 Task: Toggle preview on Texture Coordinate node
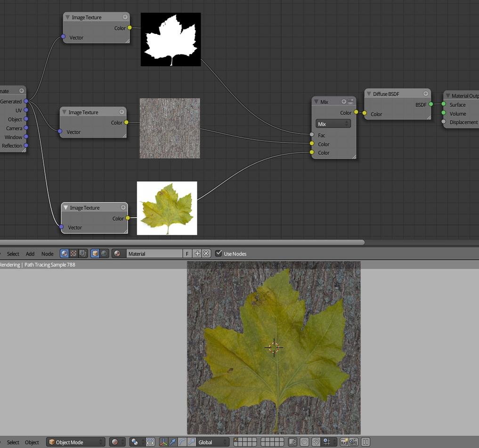click(x=21, y=91)
